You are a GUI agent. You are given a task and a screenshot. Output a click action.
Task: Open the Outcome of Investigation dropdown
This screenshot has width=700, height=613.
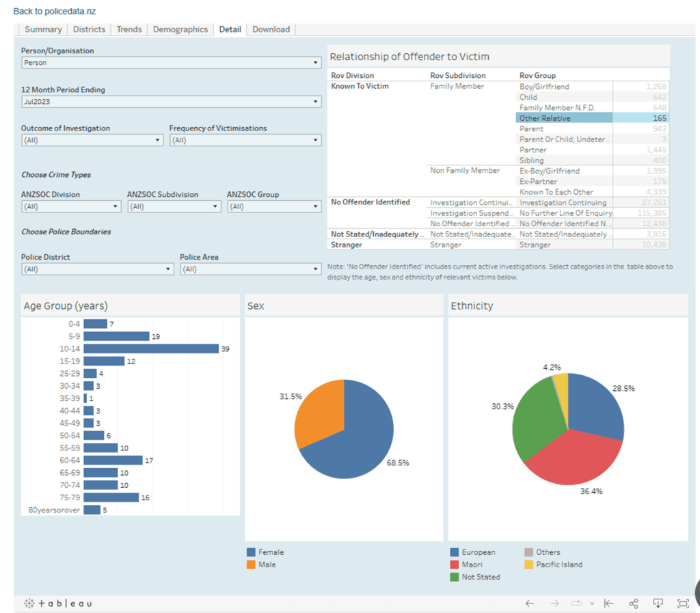coord(92,140)
